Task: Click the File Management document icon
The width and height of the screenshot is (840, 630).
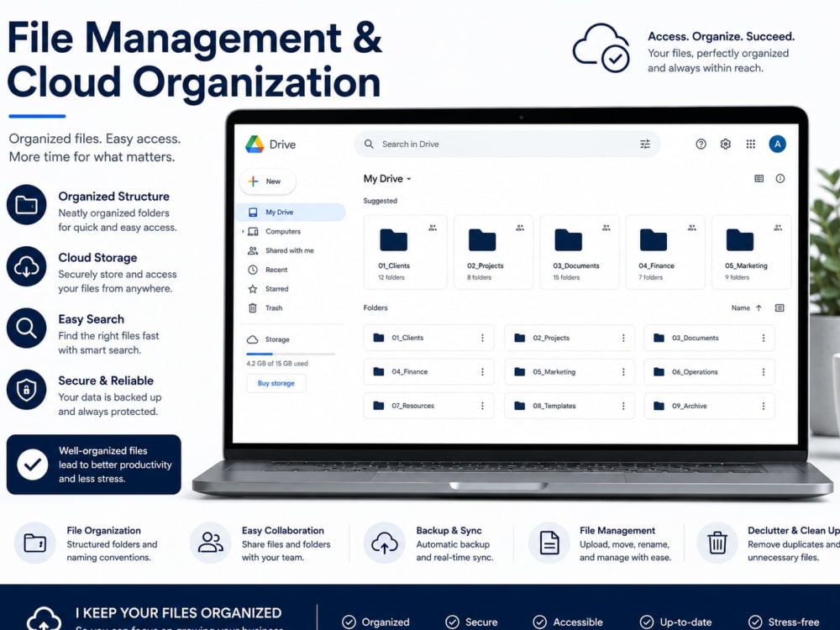Action: 549,543
